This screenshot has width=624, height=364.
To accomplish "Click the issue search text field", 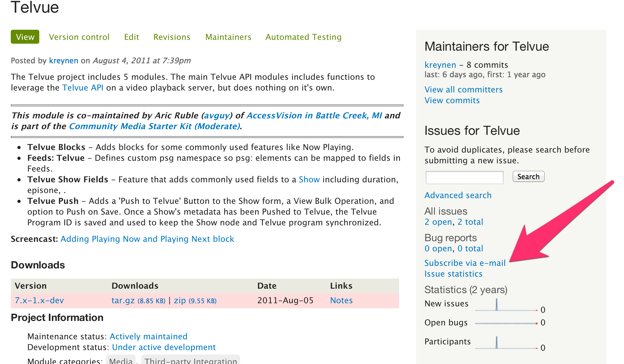I will click(x=464, y=177).
